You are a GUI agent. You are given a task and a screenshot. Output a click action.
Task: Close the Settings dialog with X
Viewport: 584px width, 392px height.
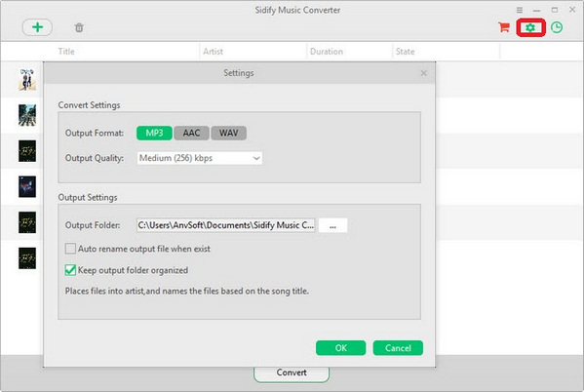(x=423, y=73)
